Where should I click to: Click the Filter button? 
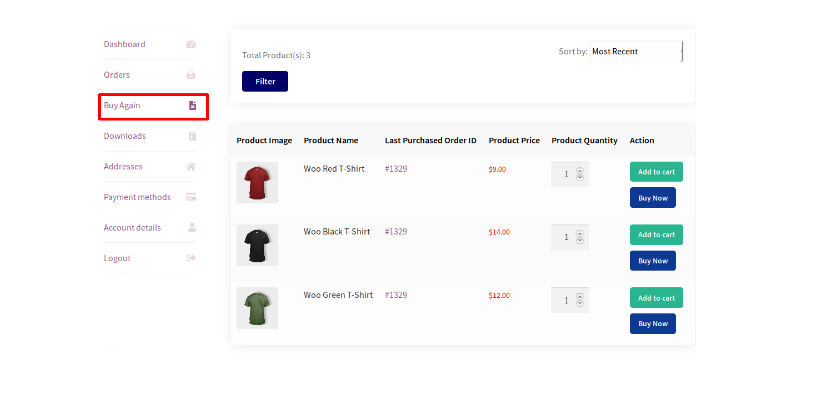click(x=265, y=81)
